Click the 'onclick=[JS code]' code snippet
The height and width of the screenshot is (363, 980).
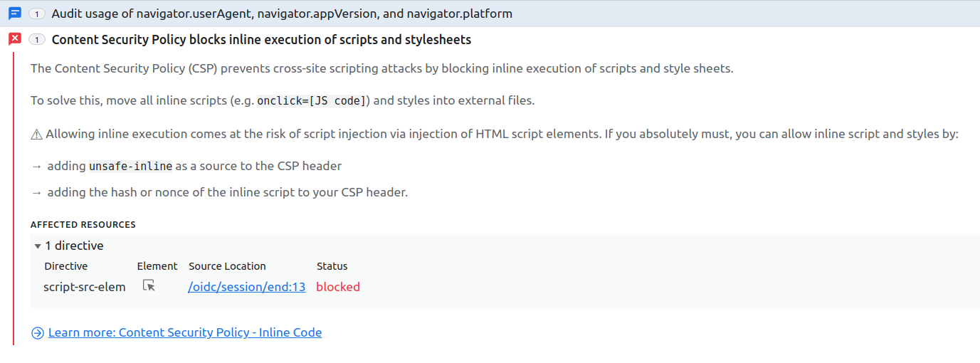(x=312, y=101)
